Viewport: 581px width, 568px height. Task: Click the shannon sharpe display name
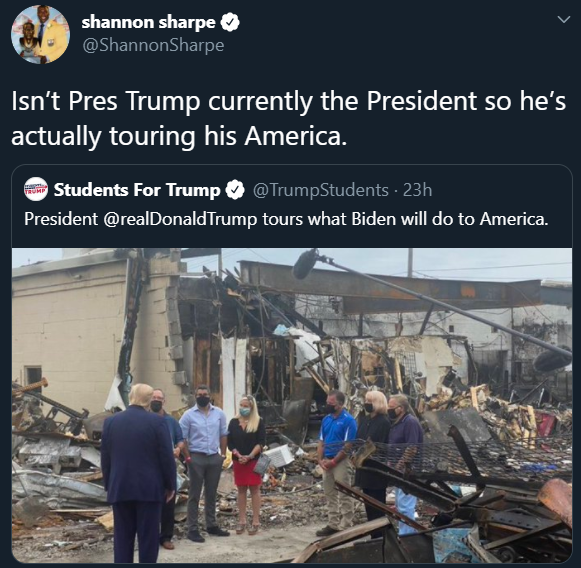[x=148, y=22]
